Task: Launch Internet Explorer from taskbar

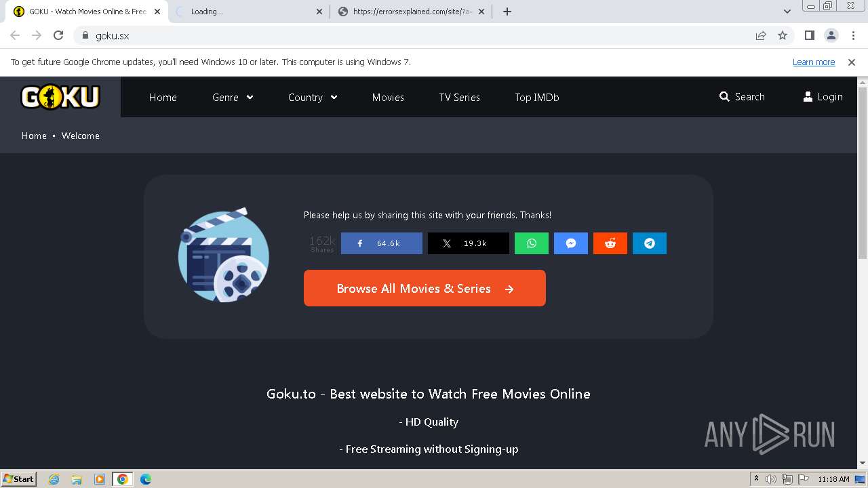Action: [x=54, y=479]
